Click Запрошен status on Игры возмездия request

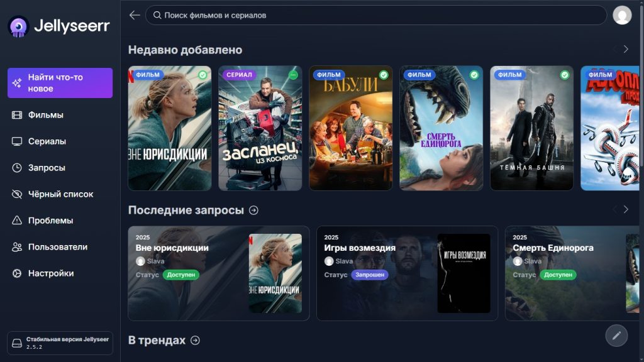point(370,275)
